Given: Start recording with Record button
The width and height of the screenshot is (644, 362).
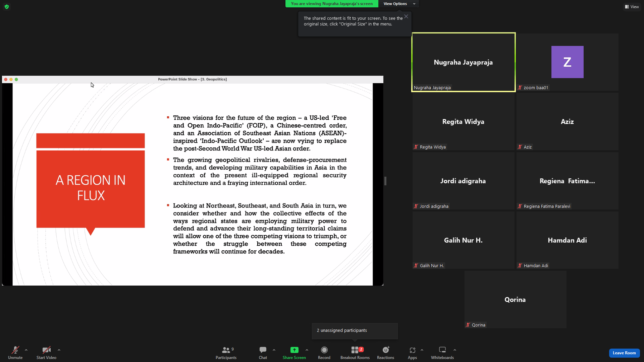Looking at the screenshot, I should click(x=324, y=353).
